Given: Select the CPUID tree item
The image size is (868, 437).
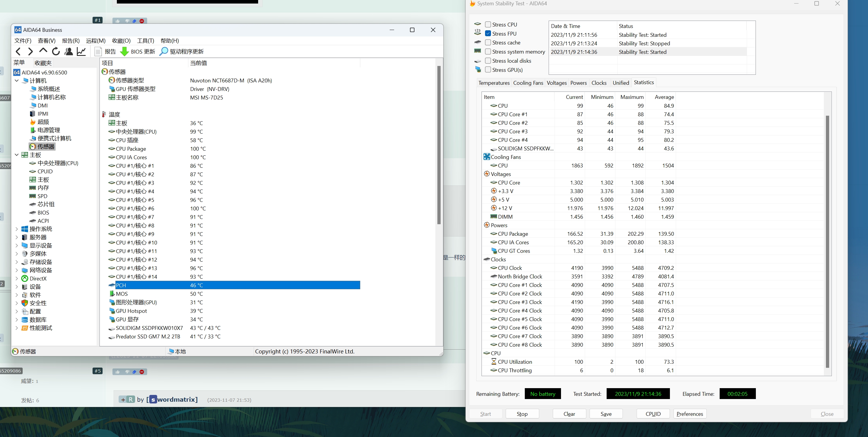Looking at the screenshot, I should pyautogui.click(x=45, y=171).
